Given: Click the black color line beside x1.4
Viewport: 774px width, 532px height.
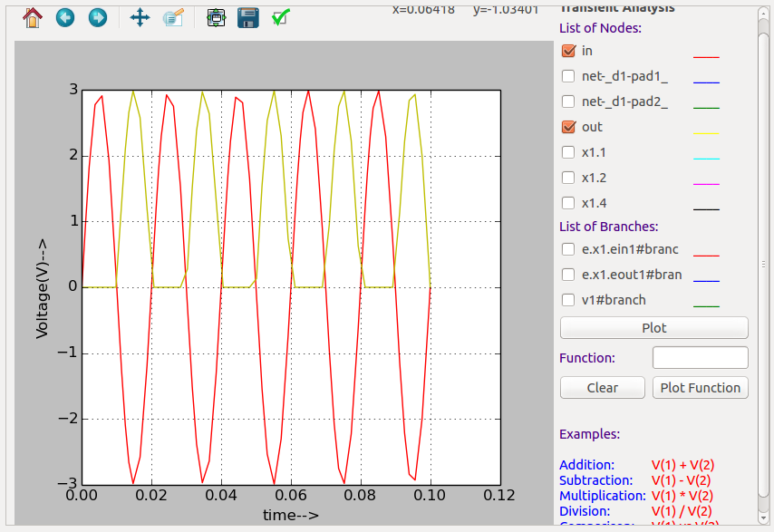Looking at the screenshot, I should [x=706, y=209].
